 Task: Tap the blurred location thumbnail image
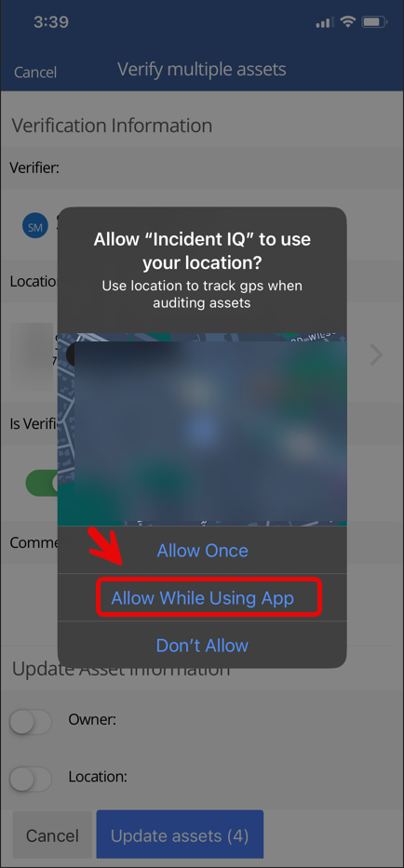point(33,355)
